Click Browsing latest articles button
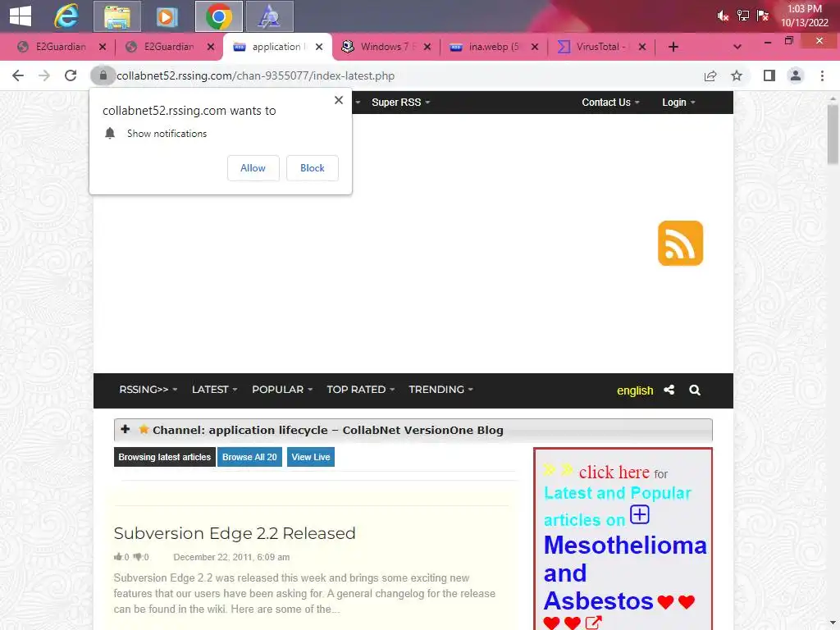840x630 pixels. click(x=164, y=457)
